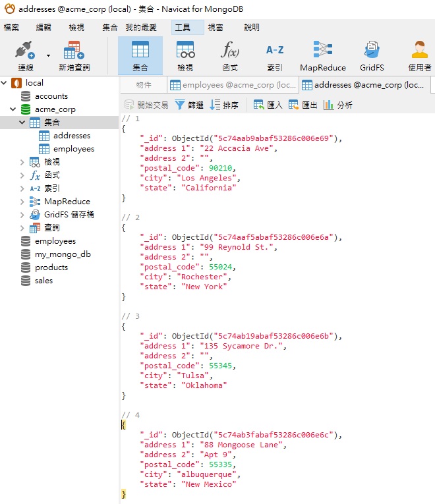
Task: Expand the 檢視 node in tree
Action: click(x=22, y=162)
